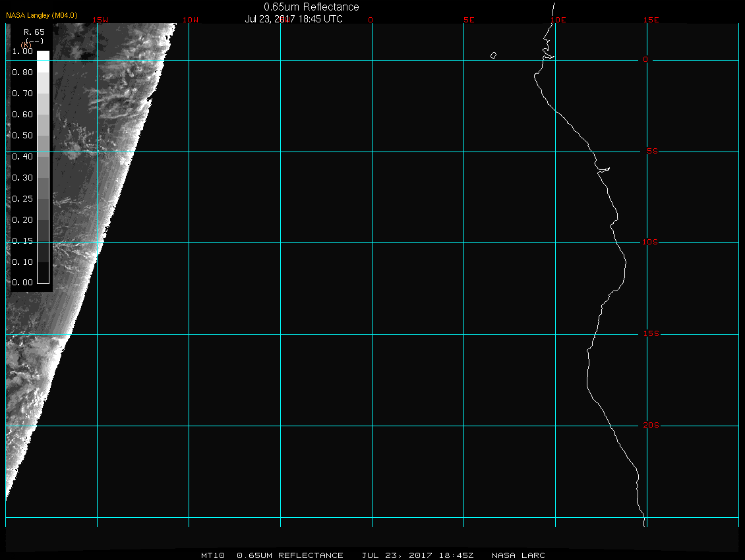Select the 10E longitude label
The width and height of the screenshot is (745, 560).
(558, 20)
